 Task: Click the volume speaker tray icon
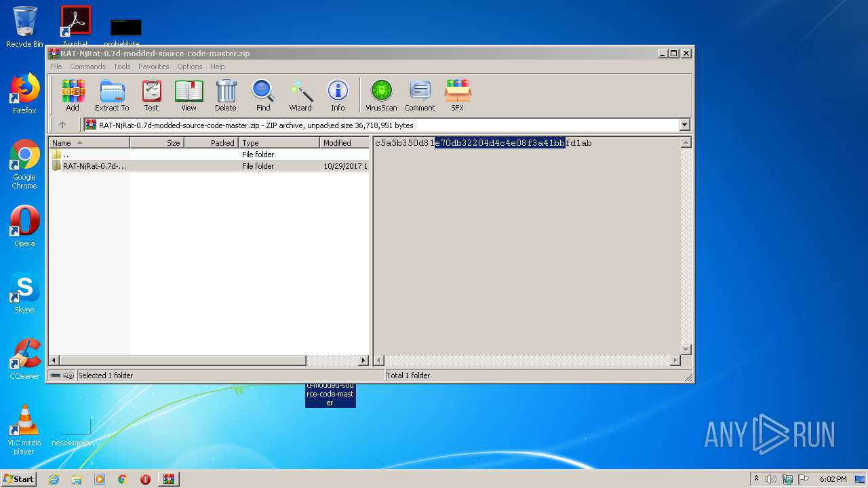771,479
